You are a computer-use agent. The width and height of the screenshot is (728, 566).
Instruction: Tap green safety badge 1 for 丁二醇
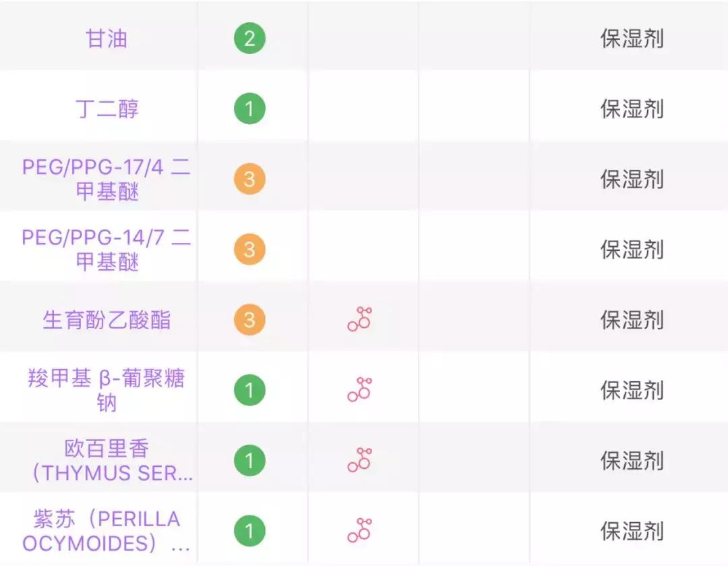tap(250, 109)
